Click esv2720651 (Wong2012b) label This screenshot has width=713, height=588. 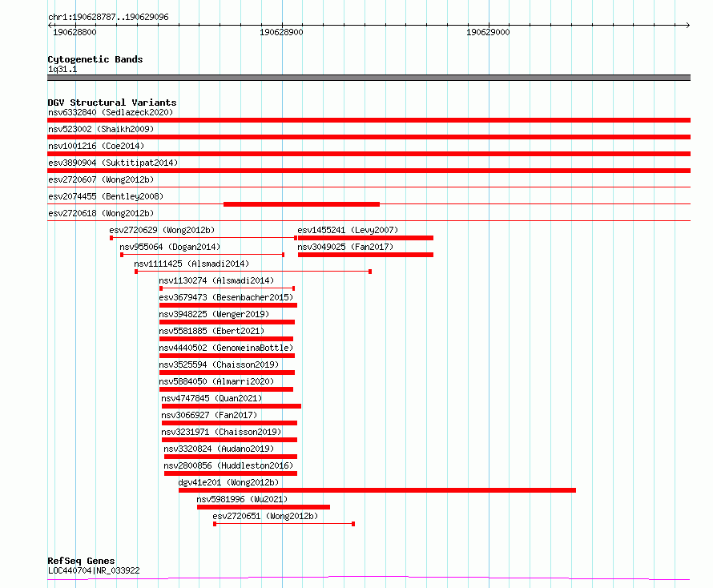(x=265, y=516)
